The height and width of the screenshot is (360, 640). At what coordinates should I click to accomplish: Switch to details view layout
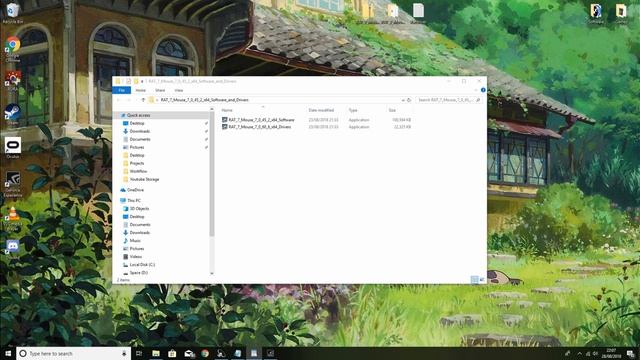[x=475, y=280]
